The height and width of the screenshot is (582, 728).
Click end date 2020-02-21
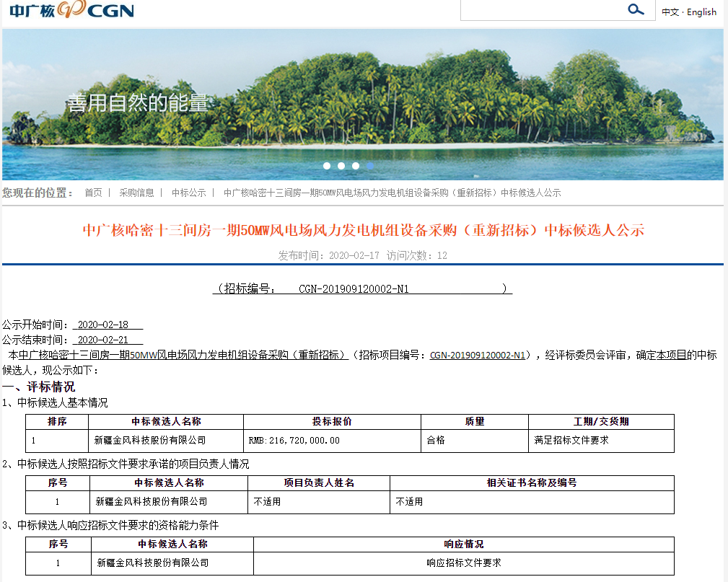coord(103,340)
